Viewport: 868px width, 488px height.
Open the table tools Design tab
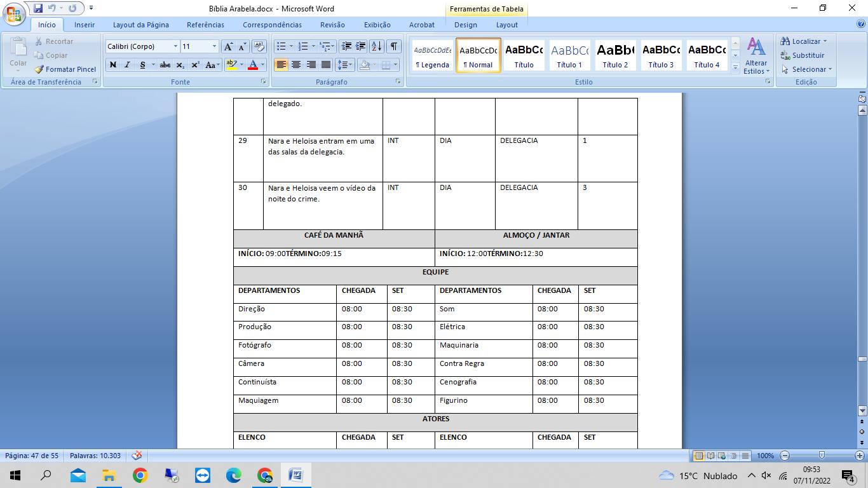pyautogui.click(x=466, y=25)
